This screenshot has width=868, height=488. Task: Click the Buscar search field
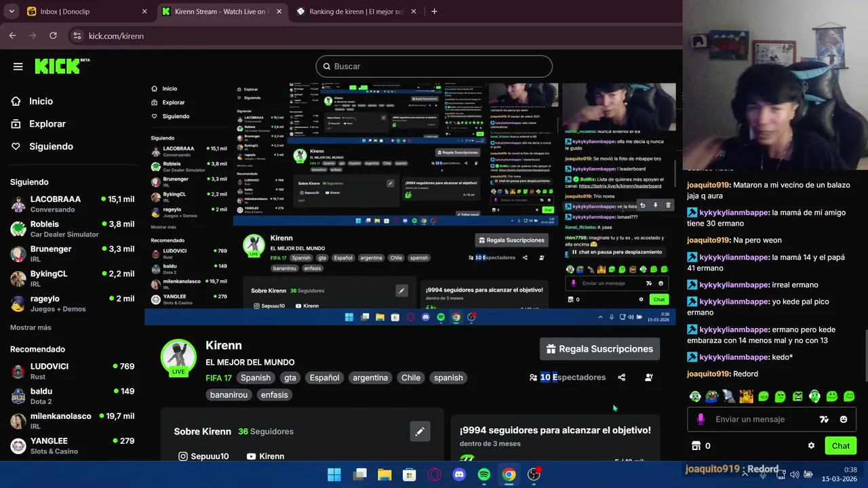(x=434, y=66)
